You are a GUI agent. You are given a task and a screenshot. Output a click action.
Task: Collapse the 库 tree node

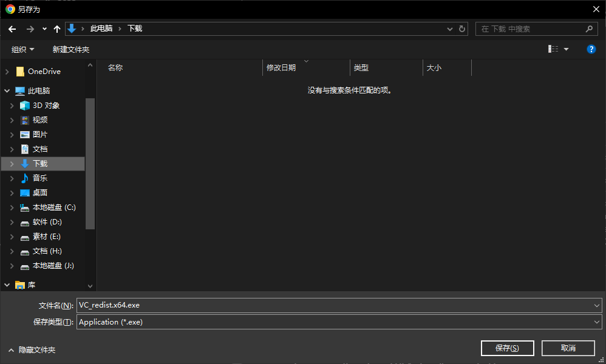tap(7, 285)
